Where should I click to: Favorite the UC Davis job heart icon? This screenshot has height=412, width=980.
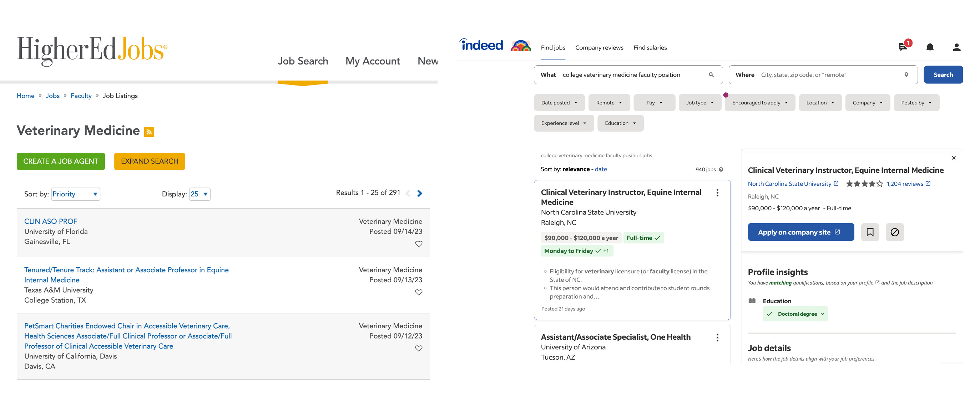pos(419,349)
